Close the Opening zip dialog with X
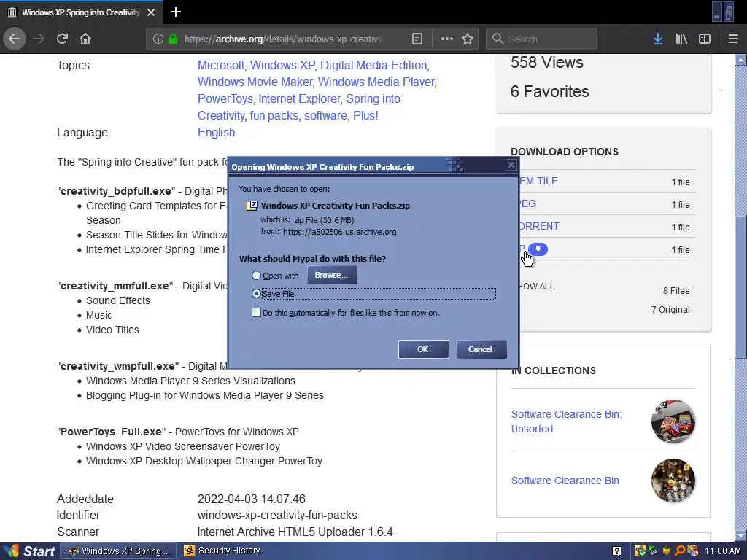Viewport: 747px width, 560px height. 511,165
